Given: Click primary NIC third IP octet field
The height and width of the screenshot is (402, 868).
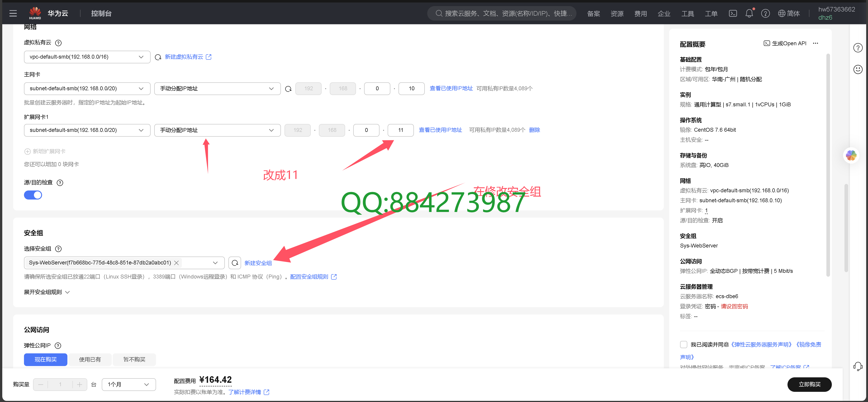Looking at the screenshot, I should pyautogui.click(x=377, y=89).
